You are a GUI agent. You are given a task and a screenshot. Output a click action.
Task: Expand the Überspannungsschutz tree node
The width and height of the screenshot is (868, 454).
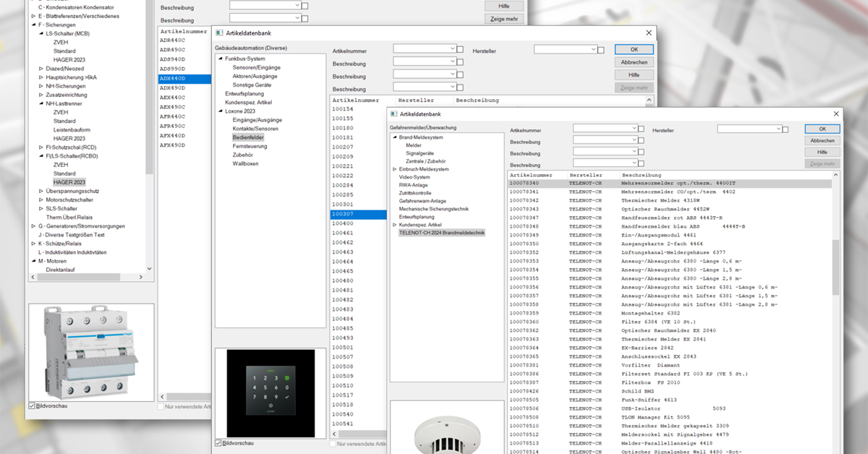(41, 191)
